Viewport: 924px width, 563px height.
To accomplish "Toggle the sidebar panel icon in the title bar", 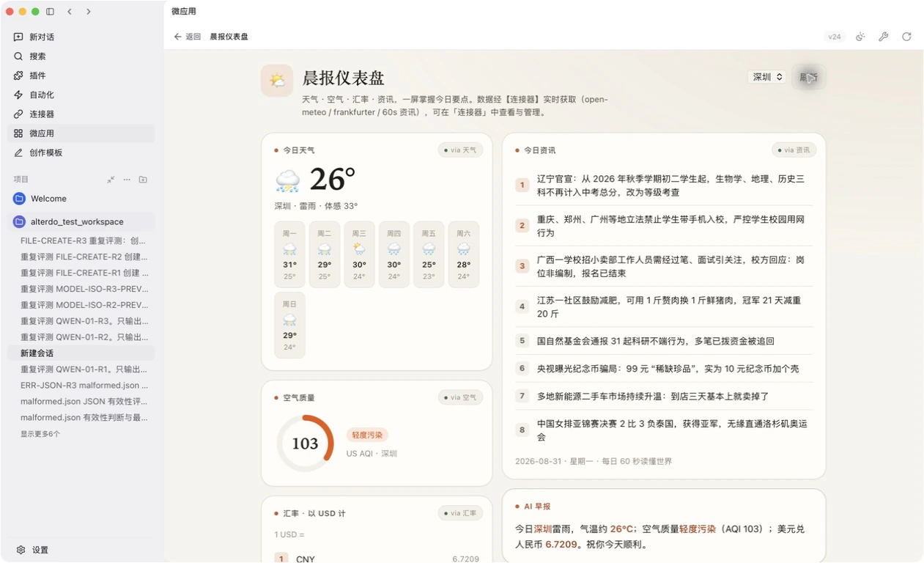I will click(x=50, y=12).
